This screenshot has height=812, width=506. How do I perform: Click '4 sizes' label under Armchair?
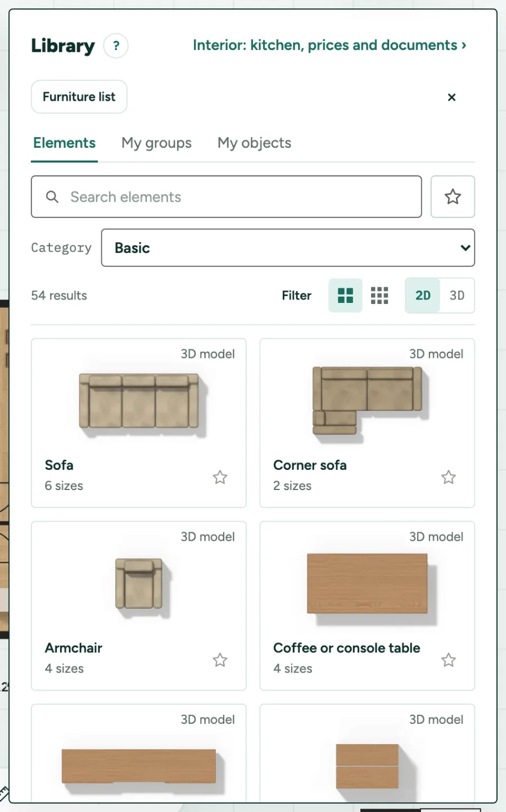(64, 668)
